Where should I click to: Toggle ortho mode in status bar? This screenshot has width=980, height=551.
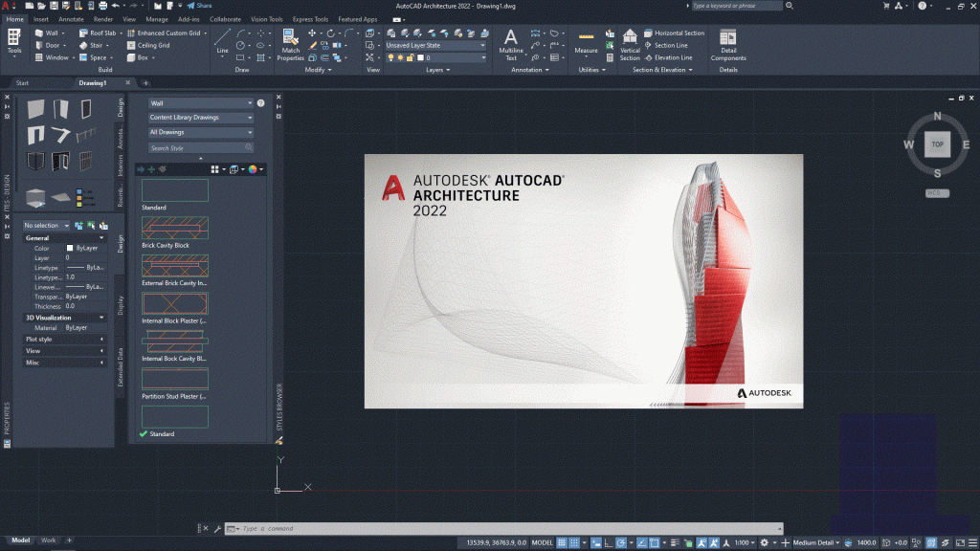[608, 543]
